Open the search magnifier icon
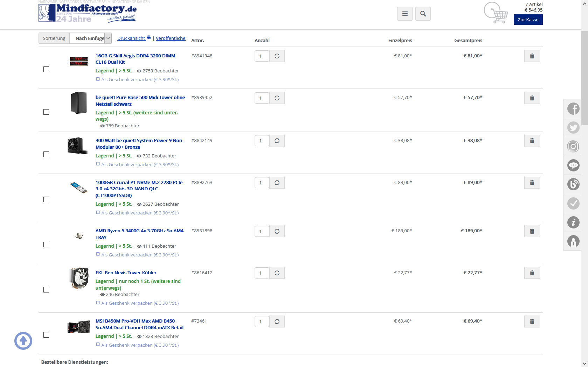This screenshot has width=588, height=367. coord(423,14)
